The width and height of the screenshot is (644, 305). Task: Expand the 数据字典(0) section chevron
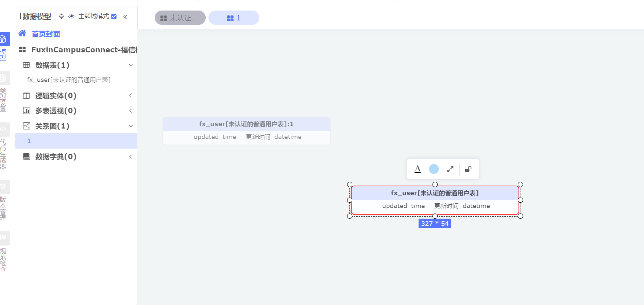(x=131, y=157)
